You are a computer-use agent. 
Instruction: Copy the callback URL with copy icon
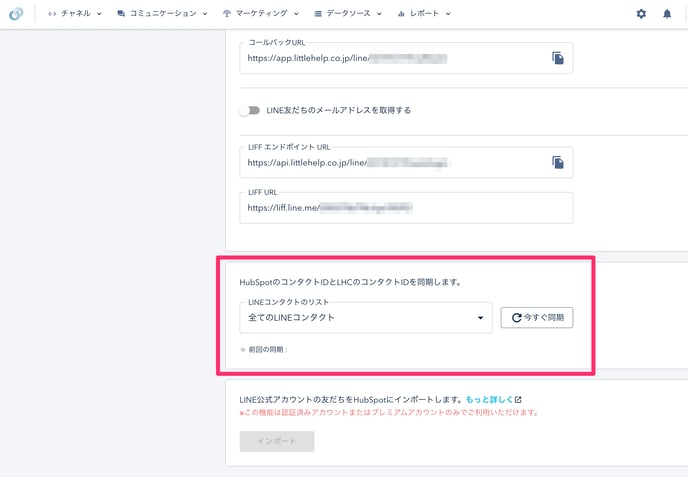point(557,59)
